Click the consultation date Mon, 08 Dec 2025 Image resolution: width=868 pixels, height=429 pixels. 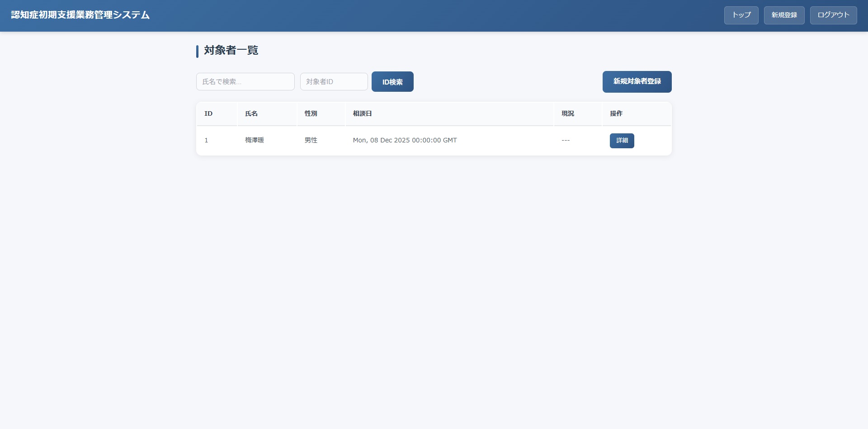point(405,140)
